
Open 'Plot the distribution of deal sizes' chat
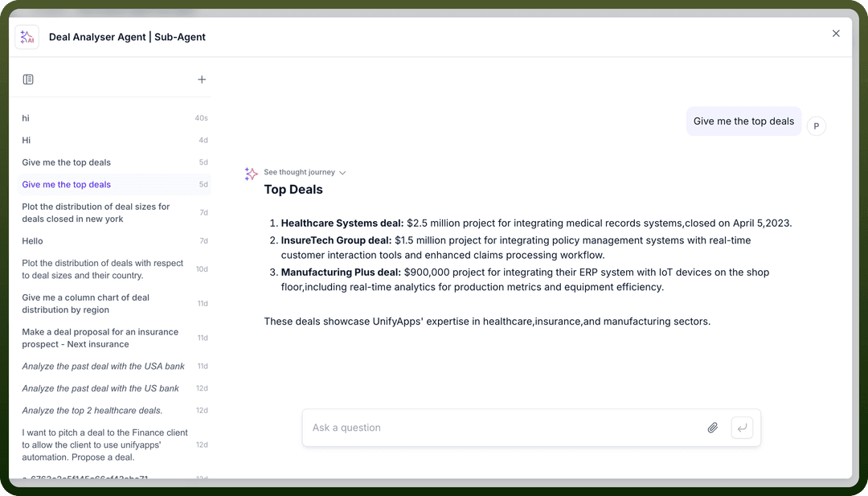click(x=115, y=212)
